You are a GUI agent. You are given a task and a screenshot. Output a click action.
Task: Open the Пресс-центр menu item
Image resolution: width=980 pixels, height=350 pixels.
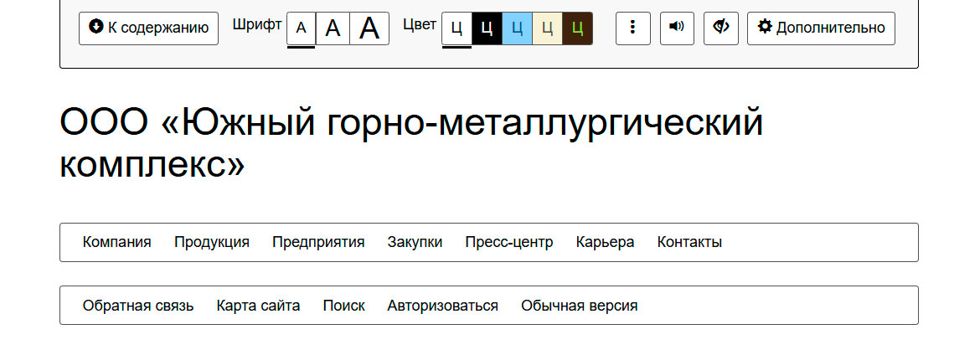point(509,242)
